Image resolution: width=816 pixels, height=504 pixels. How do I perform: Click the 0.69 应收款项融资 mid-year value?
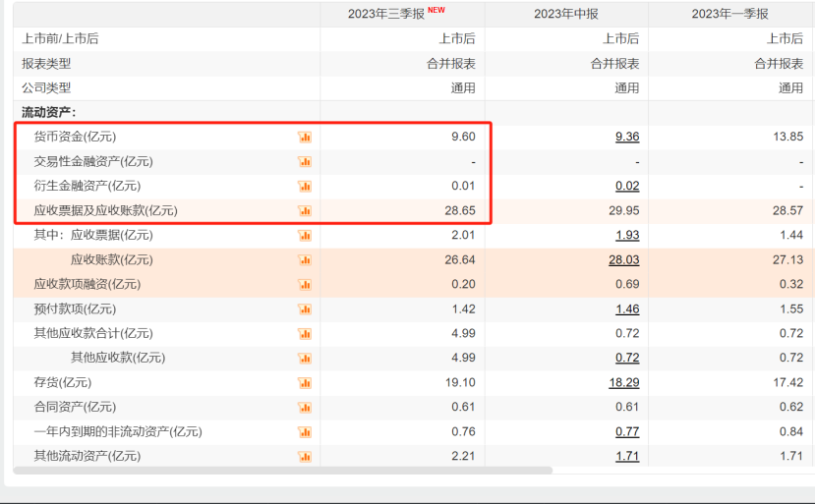point(627,285)
